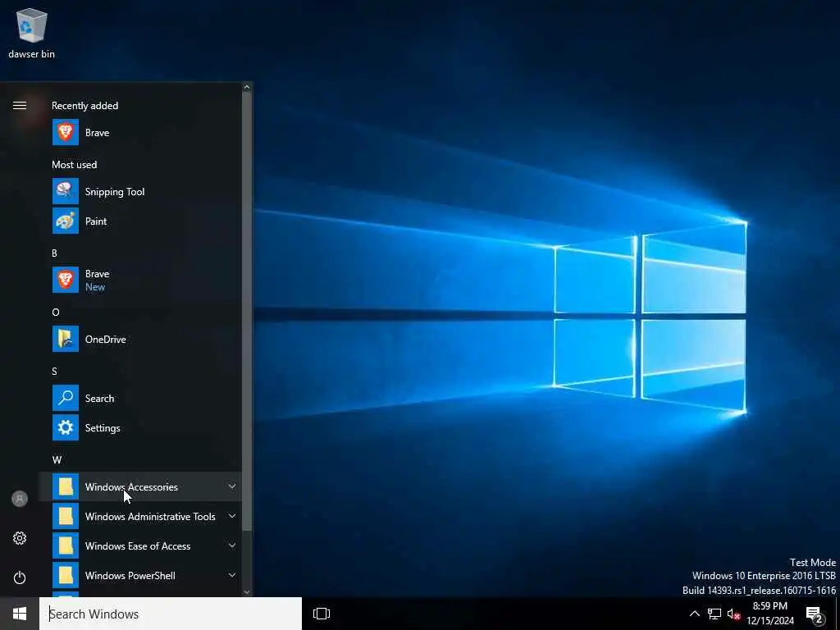This screenshot has height=630, width=840.
Task: Expand the Windows Ease of Access chevron
Action: click(232, 546)
